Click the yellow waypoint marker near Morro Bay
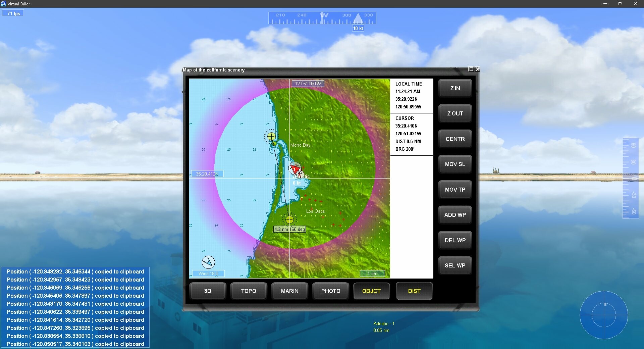 pos(272,137)
